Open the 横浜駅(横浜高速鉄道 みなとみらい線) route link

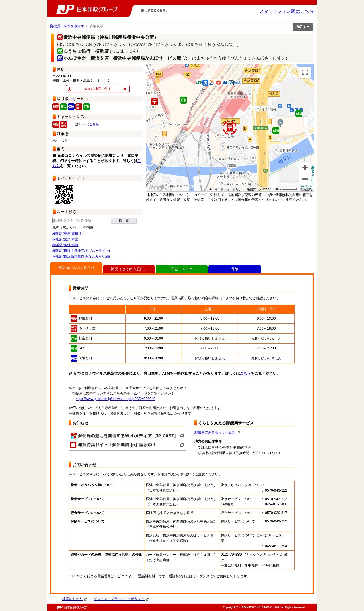(81, 256)
